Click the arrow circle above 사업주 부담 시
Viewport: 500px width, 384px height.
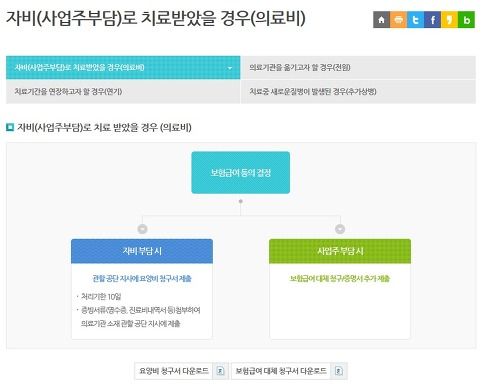[x=340, y=229]
